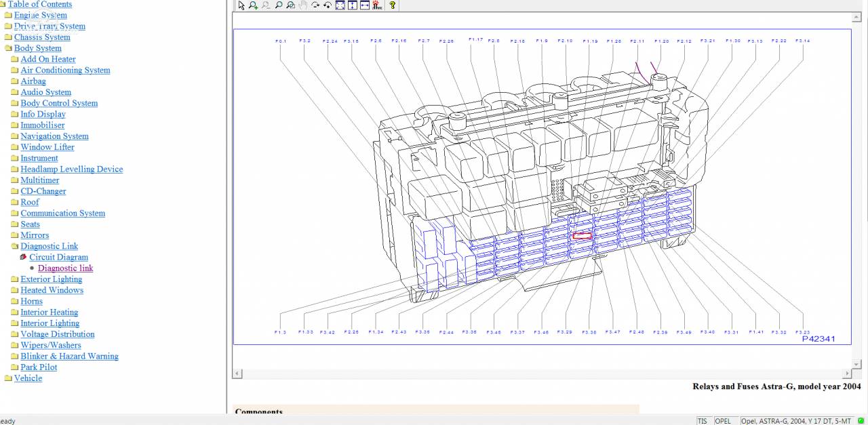
Task: Open the Drive Train System section
Action: [50, 26]
